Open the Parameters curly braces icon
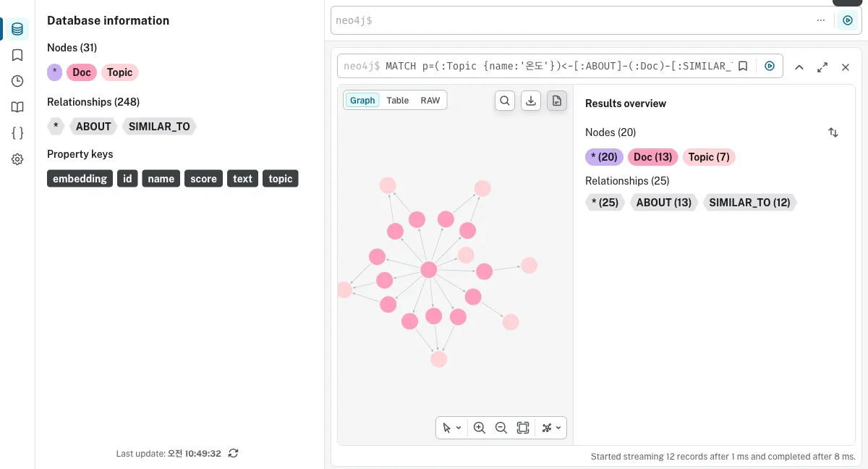This screenshot has height=469, width=868. click(x=17, y=133)
